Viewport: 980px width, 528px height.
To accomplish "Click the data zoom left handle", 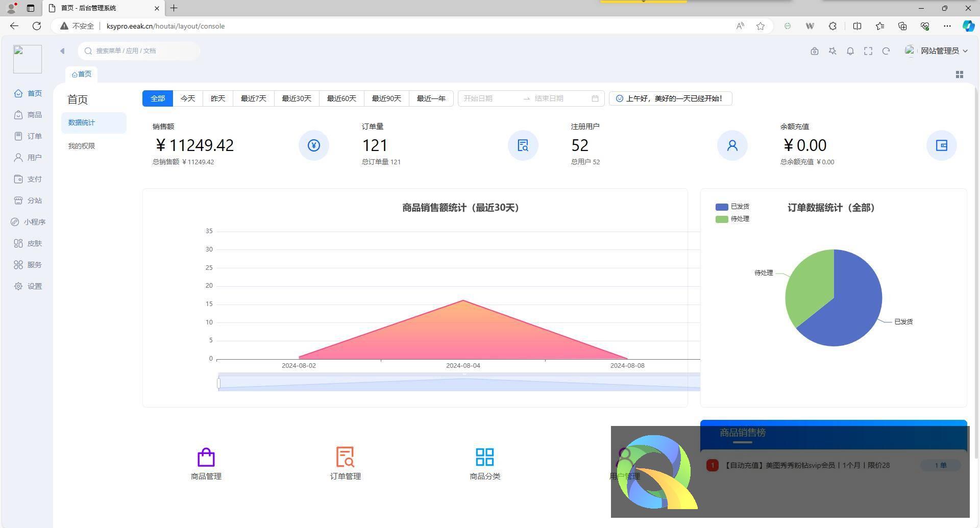I will pyautogui.click(x=218, y=383).
